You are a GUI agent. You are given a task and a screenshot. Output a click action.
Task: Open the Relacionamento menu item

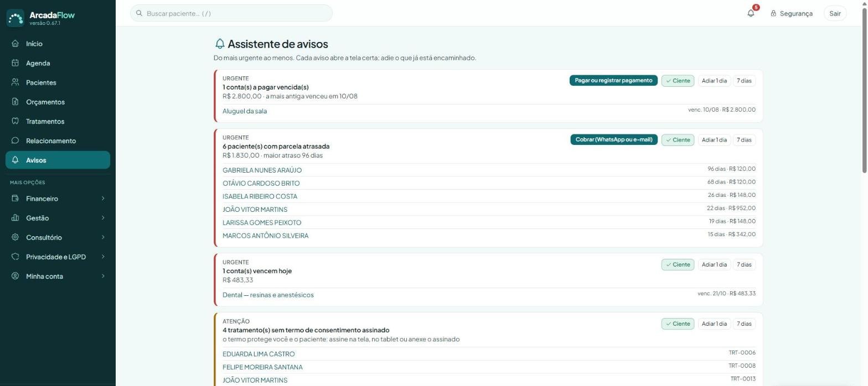tap(58, 140)
